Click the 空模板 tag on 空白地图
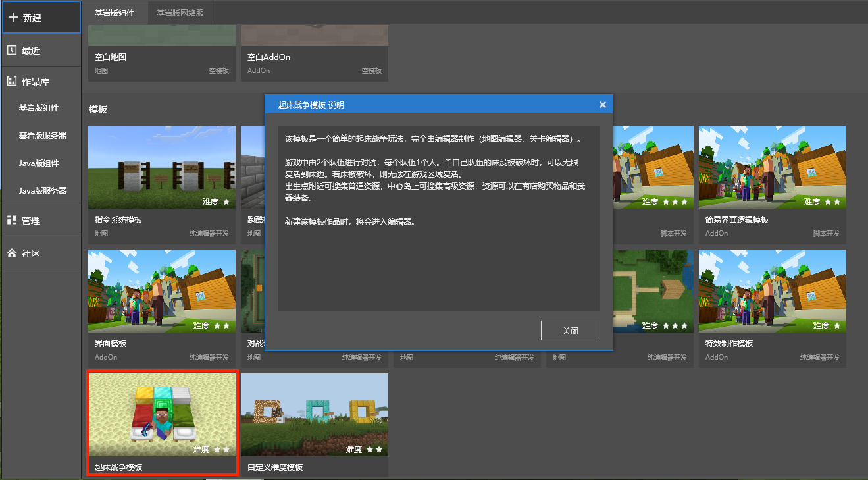The width and height of the screenshot is (868, 480). [x=218, y=70]
